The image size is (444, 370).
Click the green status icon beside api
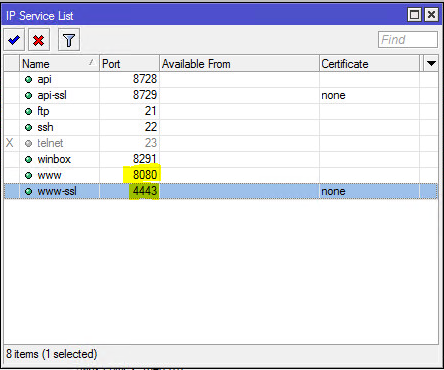(x=29, y=80)
